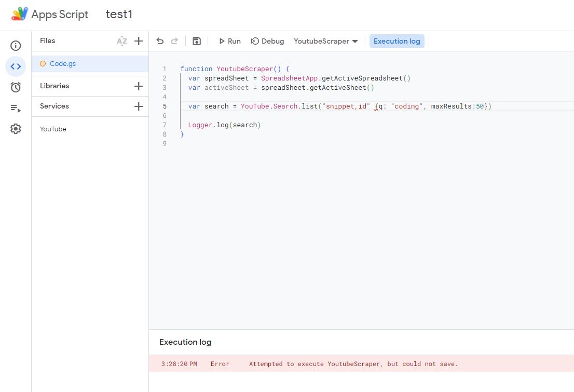Open Executions list icon in sidebar

coord(16,108)
